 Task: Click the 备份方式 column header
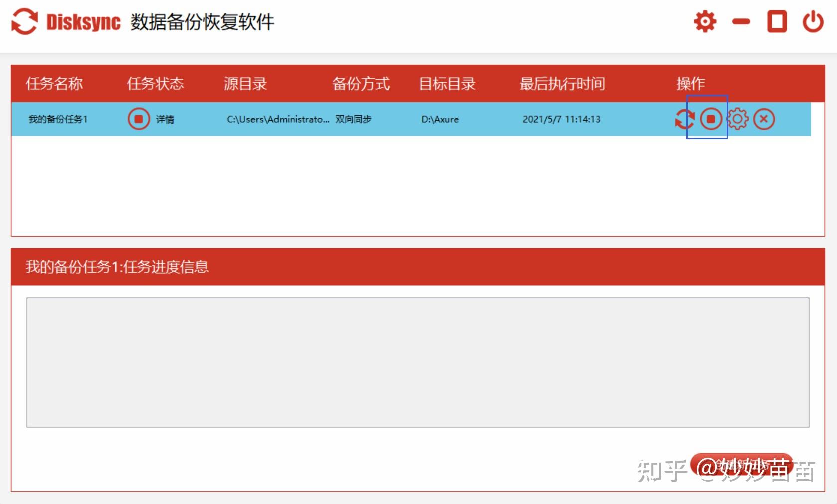[x=361, y=83]
